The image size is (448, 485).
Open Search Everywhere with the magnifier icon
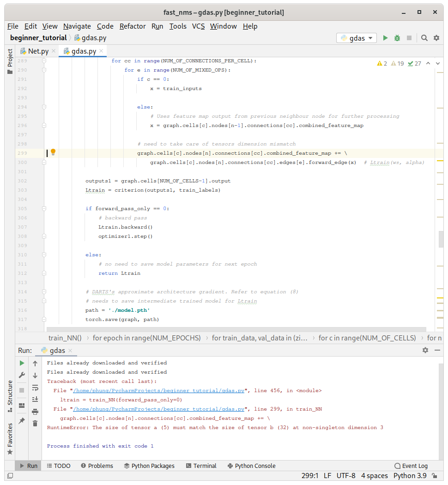pos(424,38)
